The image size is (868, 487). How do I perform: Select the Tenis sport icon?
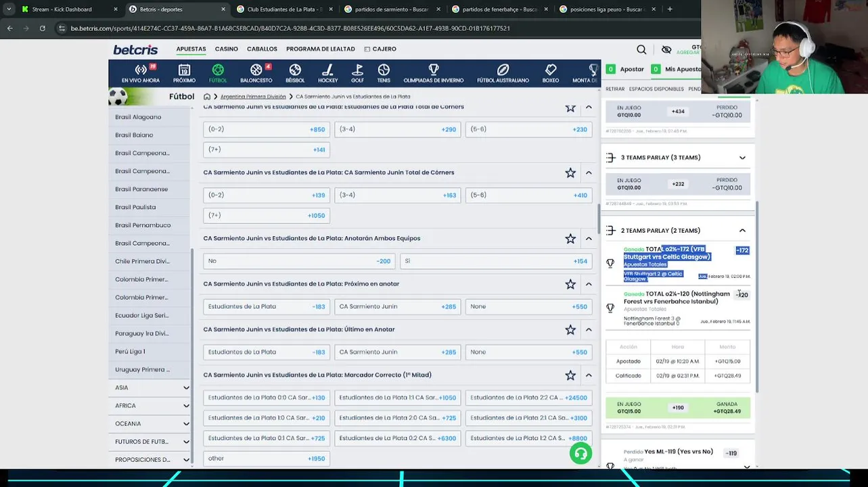pos(384,74)
